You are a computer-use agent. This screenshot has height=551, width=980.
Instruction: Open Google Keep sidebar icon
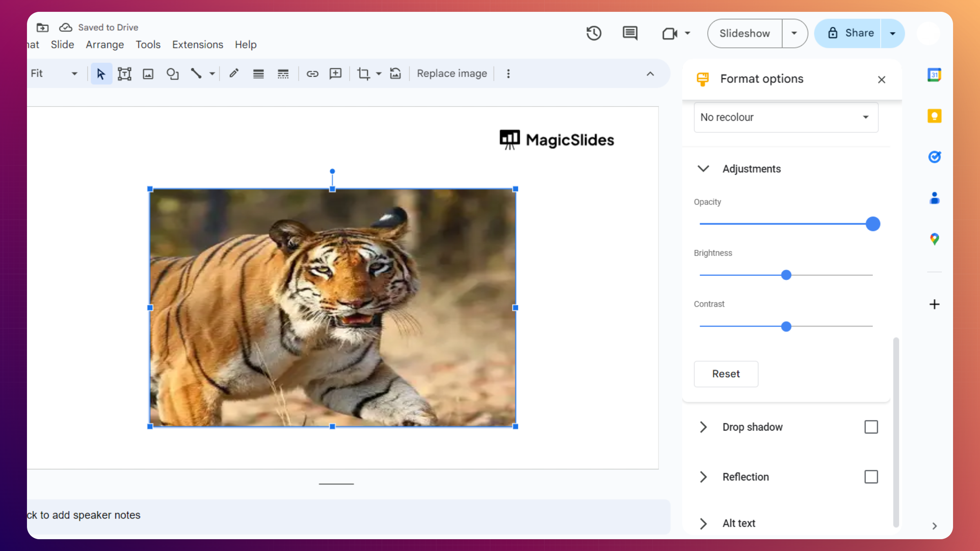coord(934,116)
